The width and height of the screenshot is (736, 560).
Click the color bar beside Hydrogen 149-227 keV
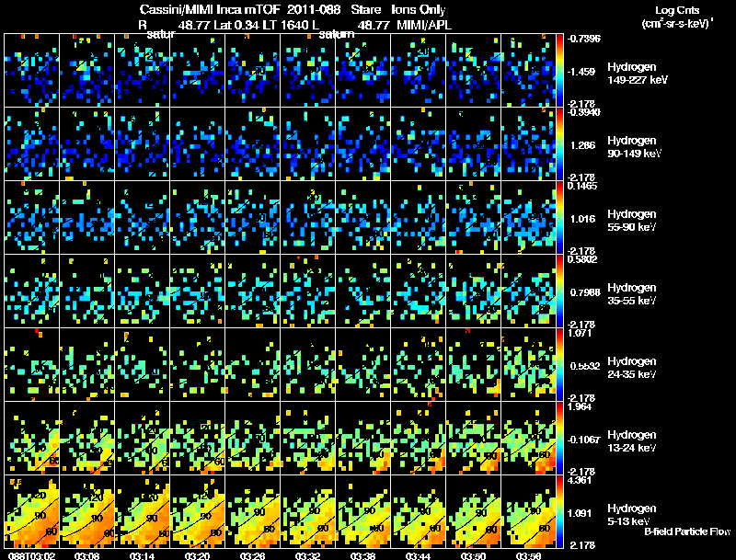coord(559,71)
